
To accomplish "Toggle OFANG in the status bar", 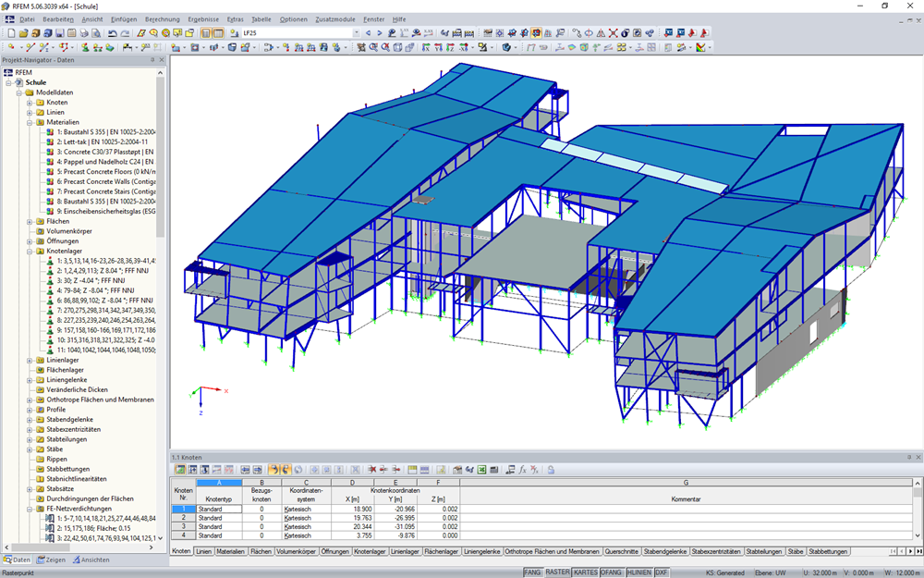I will tap(611, 572).
